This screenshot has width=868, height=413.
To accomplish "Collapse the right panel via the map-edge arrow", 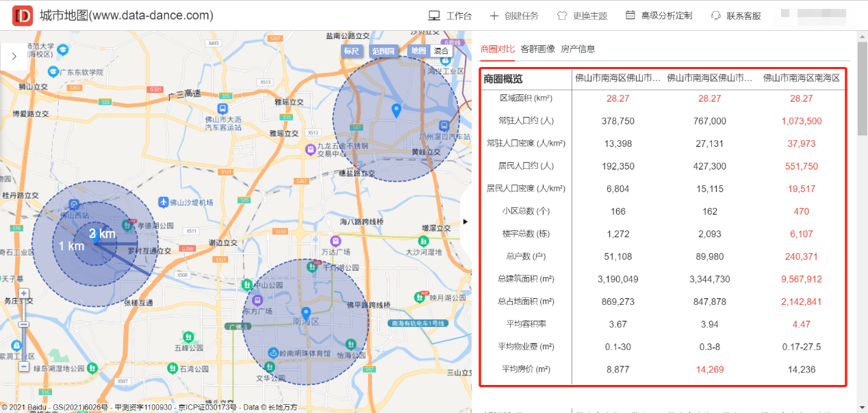I will [x=465, y=222].
